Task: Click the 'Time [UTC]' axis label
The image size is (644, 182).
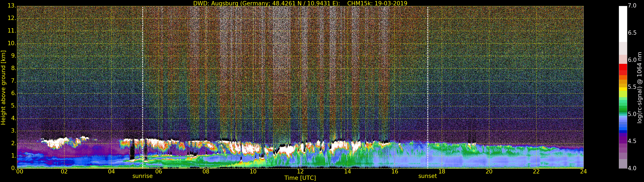Action: point(300,178)
